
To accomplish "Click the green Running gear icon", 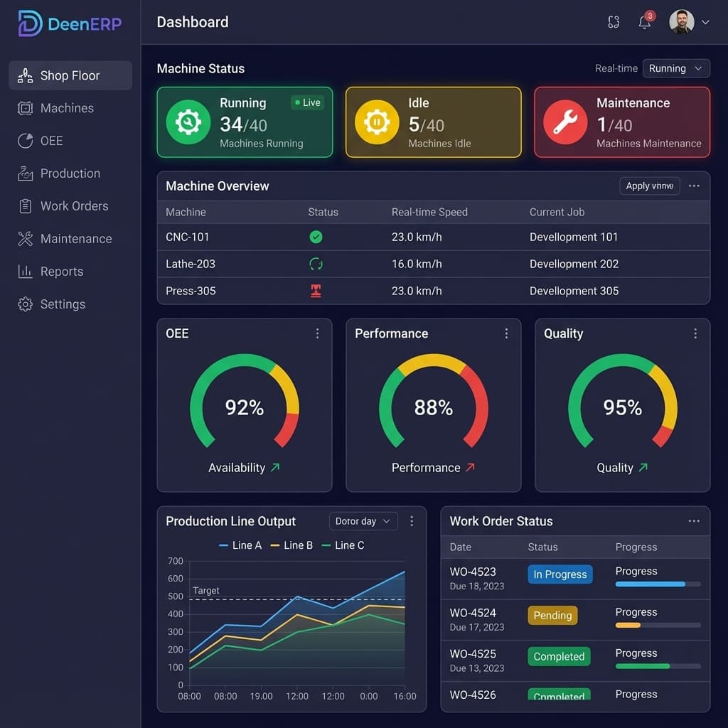I will pos(188,122).
